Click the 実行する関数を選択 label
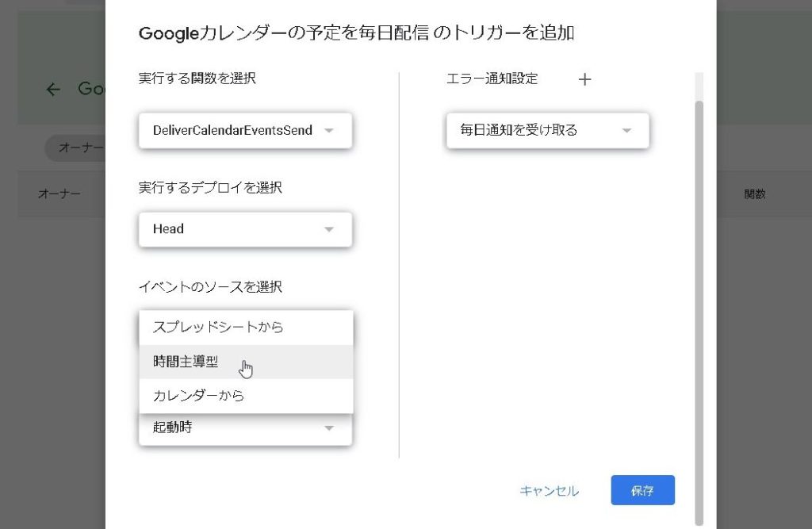This screenshot has height=529, width=812. (197, 79)
